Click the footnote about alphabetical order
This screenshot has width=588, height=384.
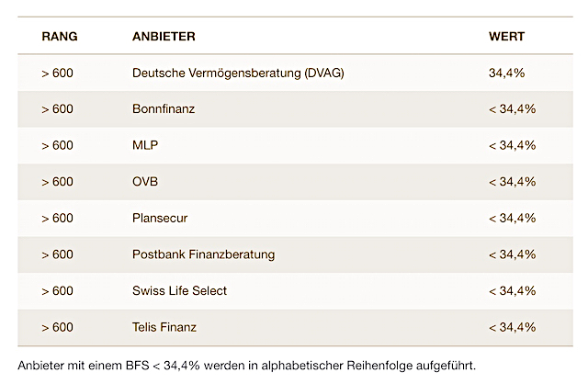[x=247, y=365]
